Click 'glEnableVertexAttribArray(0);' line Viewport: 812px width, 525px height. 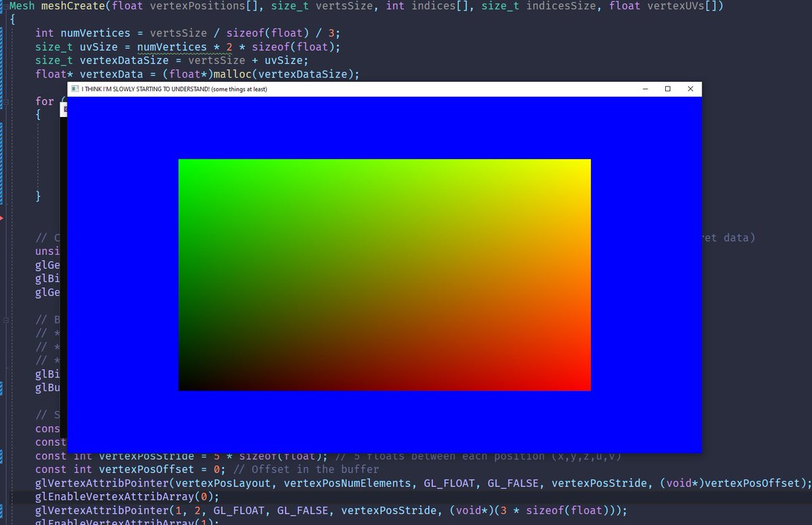click(x=127, y=497)
